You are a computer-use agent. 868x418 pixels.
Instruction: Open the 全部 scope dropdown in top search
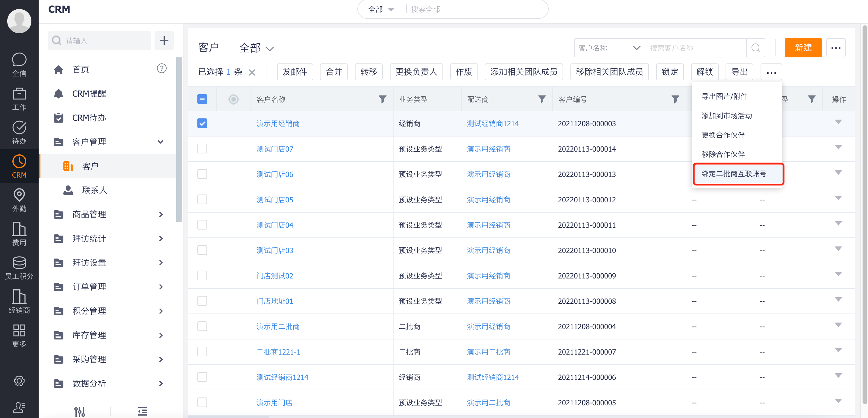point(381,9)
